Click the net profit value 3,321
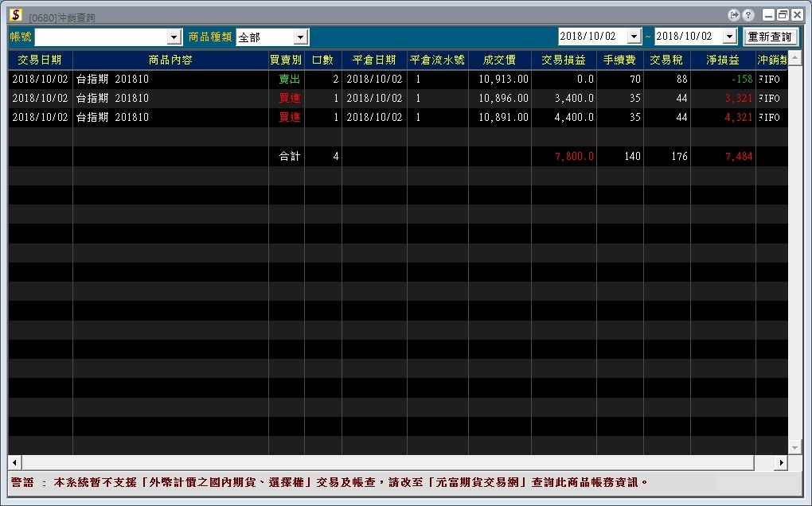 (x=739, y=99)
